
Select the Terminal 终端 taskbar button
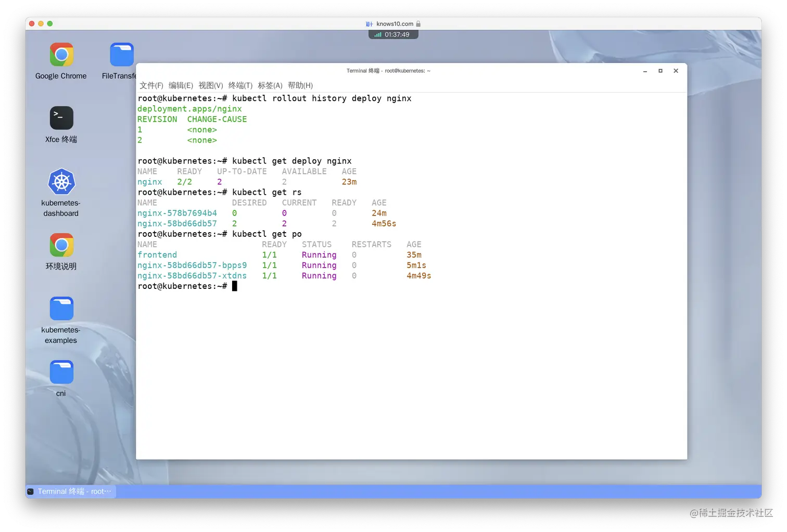(x=71, y=491)
